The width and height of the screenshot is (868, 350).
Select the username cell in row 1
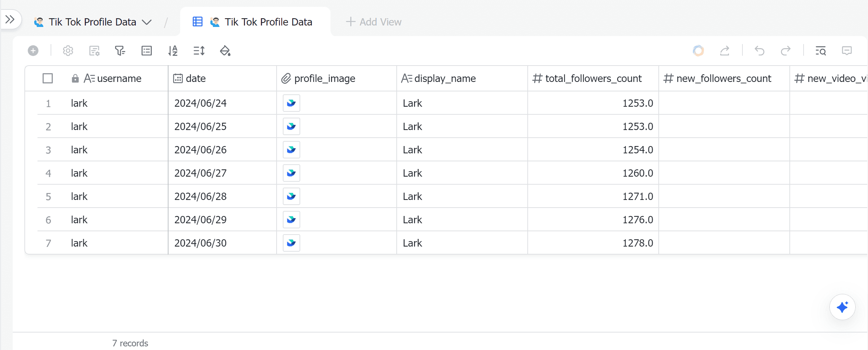pyautogui.click(x=116, y=103)
